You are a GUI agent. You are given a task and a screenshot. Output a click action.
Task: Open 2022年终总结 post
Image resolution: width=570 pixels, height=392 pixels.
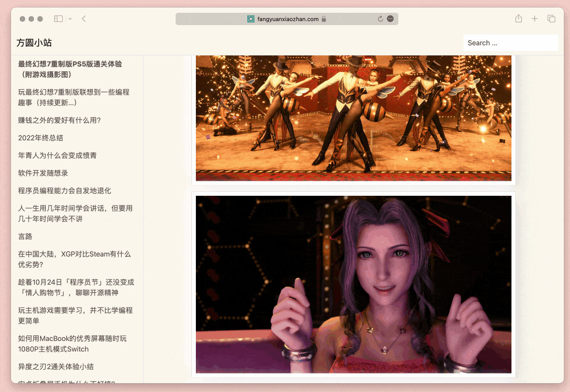pos(40,138)
